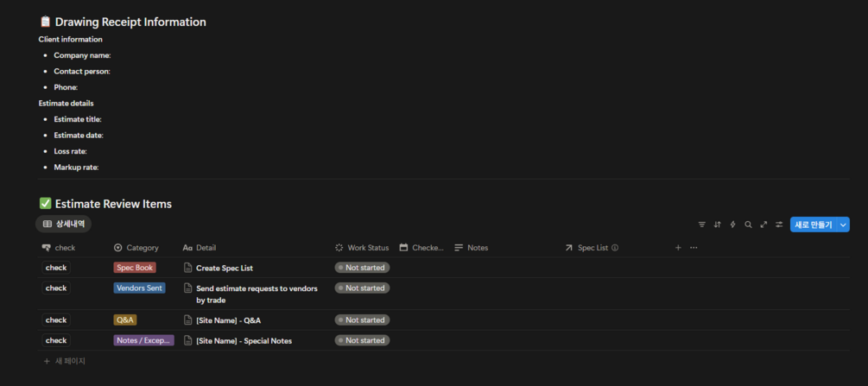868x386 pixels.
Task: Click the Drawing Receipt Information heading
Action: [x=130, y=22]
